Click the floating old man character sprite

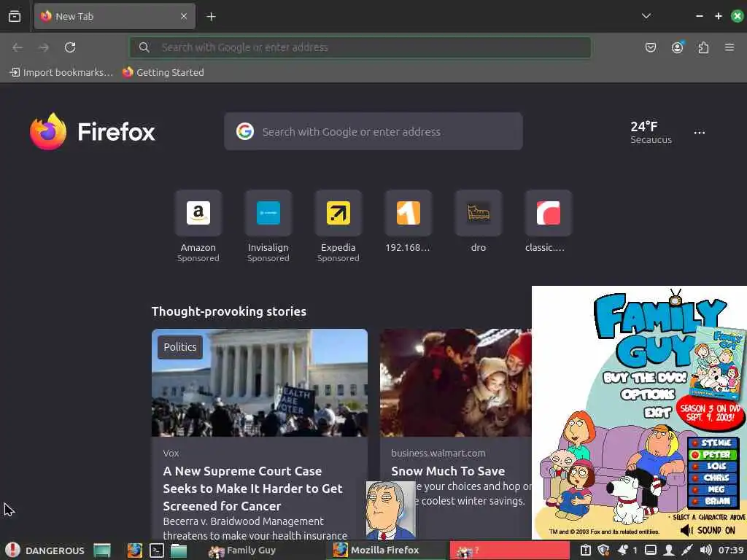coord(390,510)
